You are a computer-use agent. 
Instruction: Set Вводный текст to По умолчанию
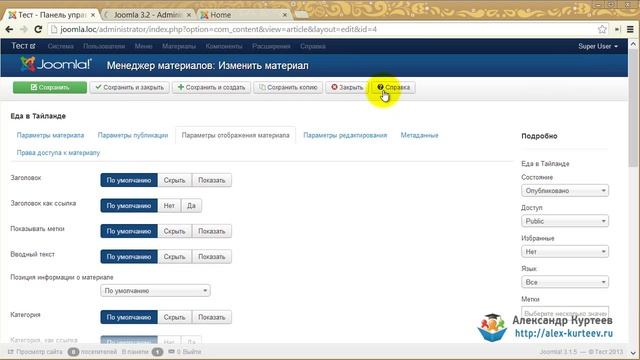point(129,257)
